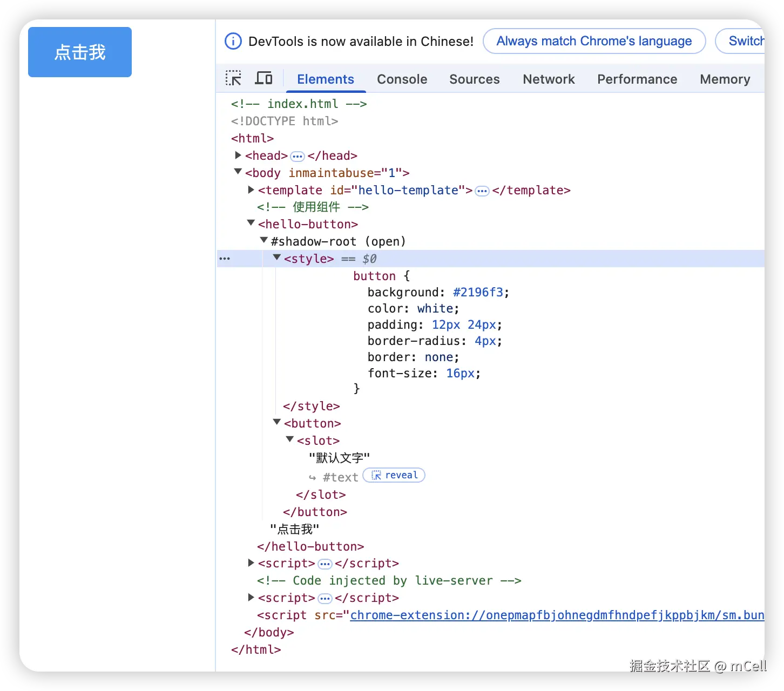Collapse the body element
This screenshot has height=691, width=784.
238,172
